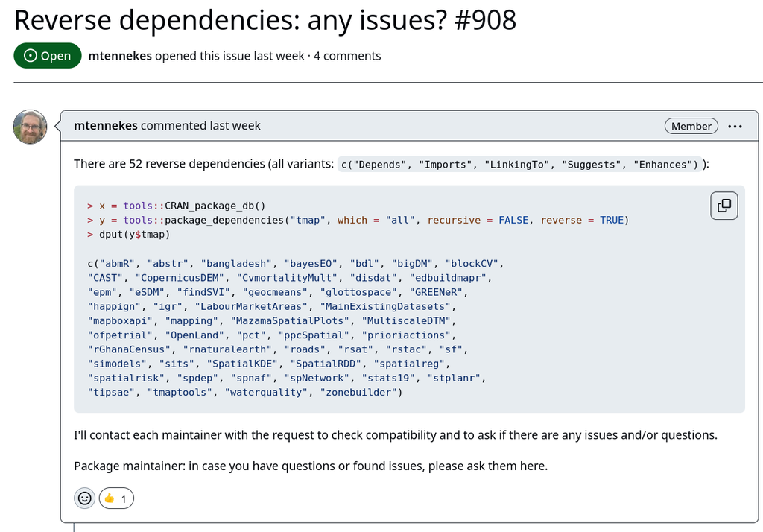Click issue number #908
This screenshot has height=532, width=763.
485,20
